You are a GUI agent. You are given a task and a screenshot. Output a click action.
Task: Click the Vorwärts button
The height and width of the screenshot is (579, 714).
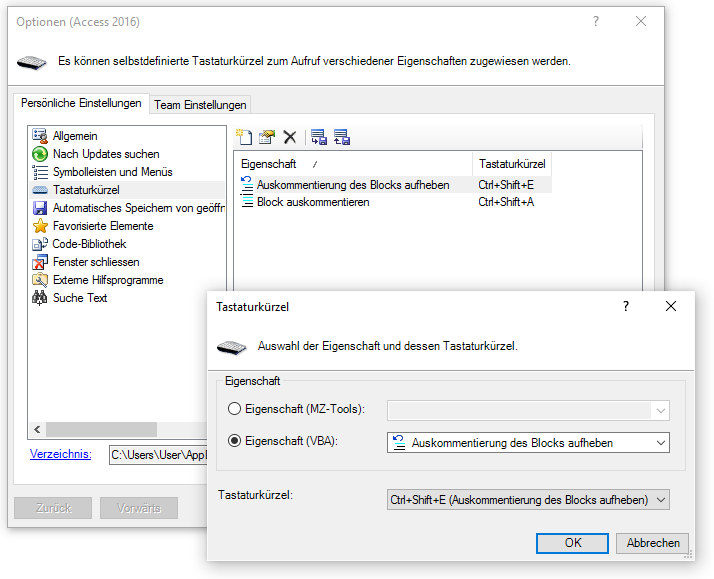tap(139, 508)
